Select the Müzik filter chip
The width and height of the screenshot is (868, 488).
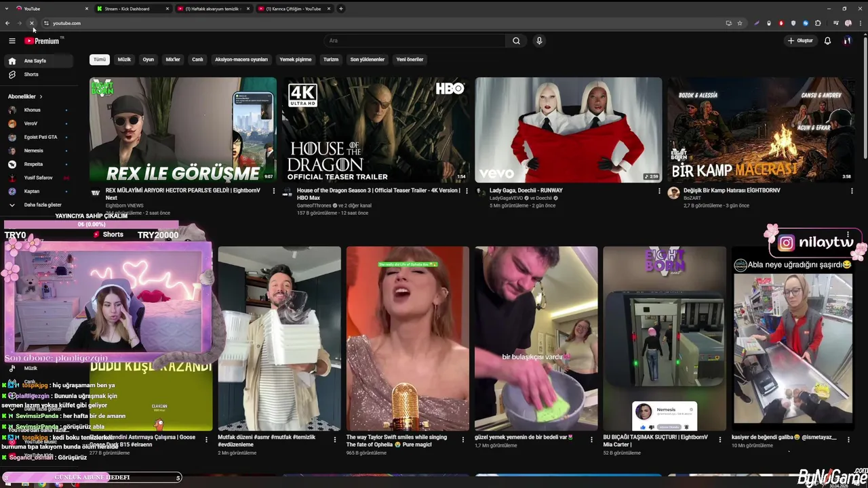click(x=124, y=60)
